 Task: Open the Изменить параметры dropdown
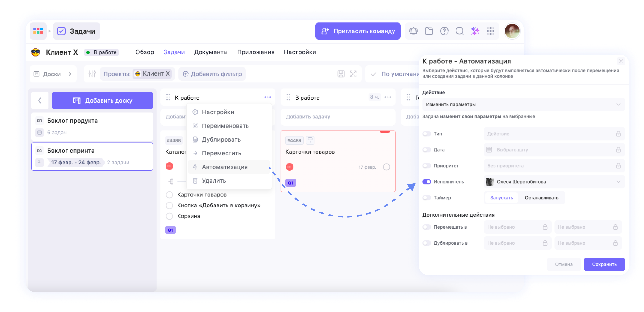(x=523, y=104)
